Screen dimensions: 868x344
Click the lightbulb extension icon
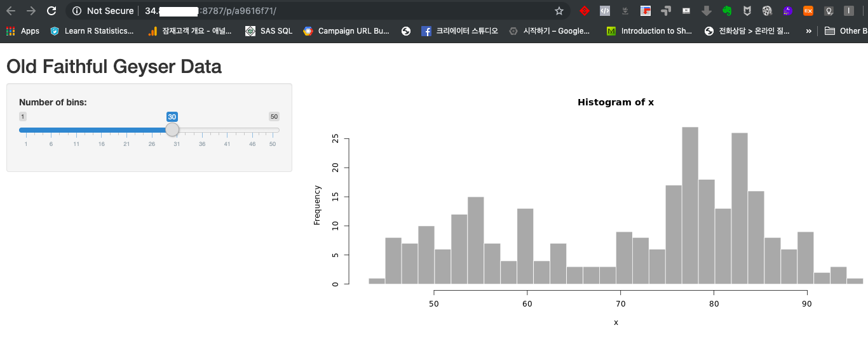829,11
